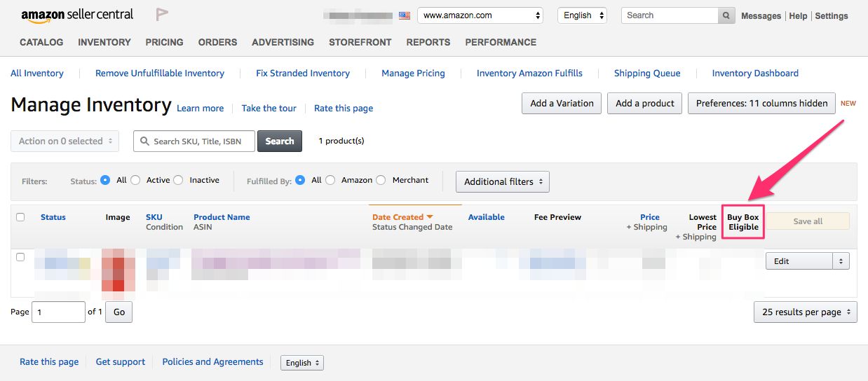Click the magnifier search icon in the header
The image size is (868, 381).
(727, 15)
